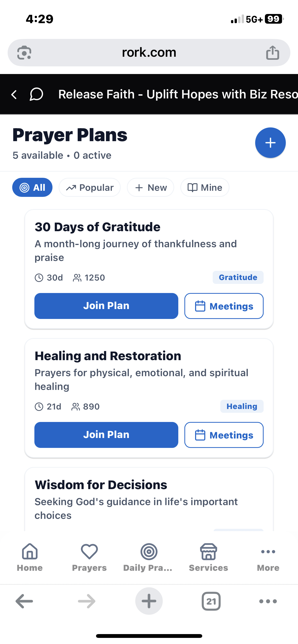298x644 pixels.
Task: Show only New prayer plans
Action: tap(151, 187)
